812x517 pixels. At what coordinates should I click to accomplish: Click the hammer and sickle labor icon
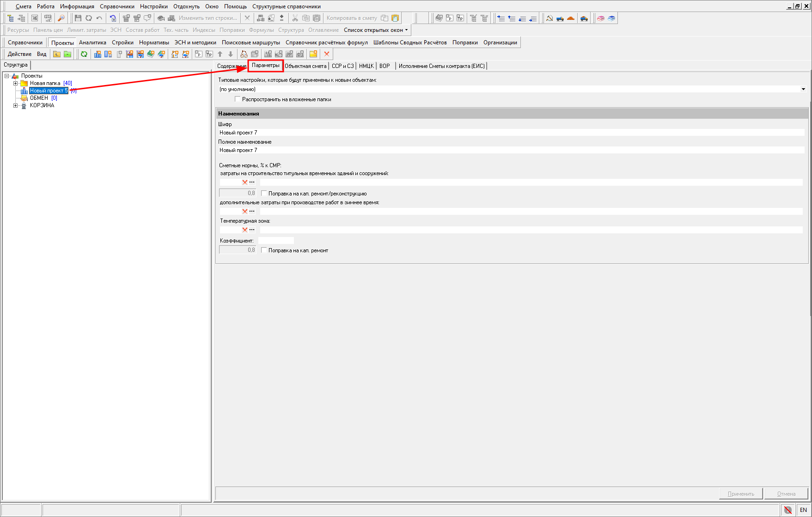(x=549, y=18)
